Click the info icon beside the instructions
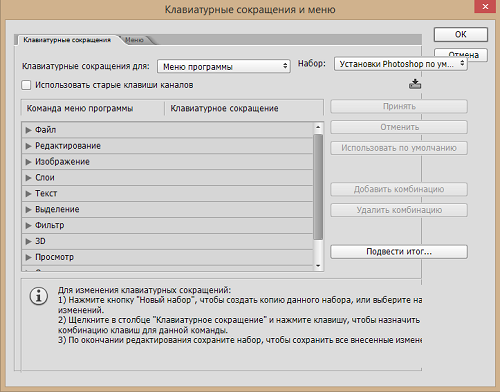The image size is (500, 392). [39, 296]
